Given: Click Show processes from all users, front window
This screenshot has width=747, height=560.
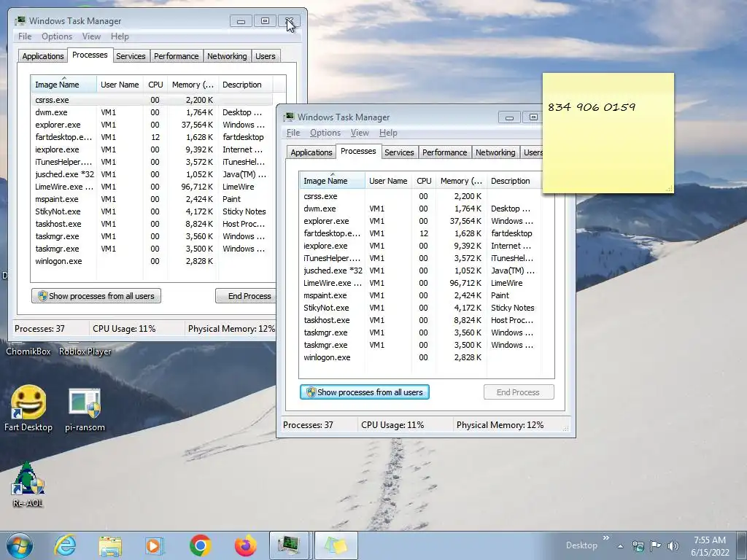Looking at the screenshot, I should click(365, 392).
